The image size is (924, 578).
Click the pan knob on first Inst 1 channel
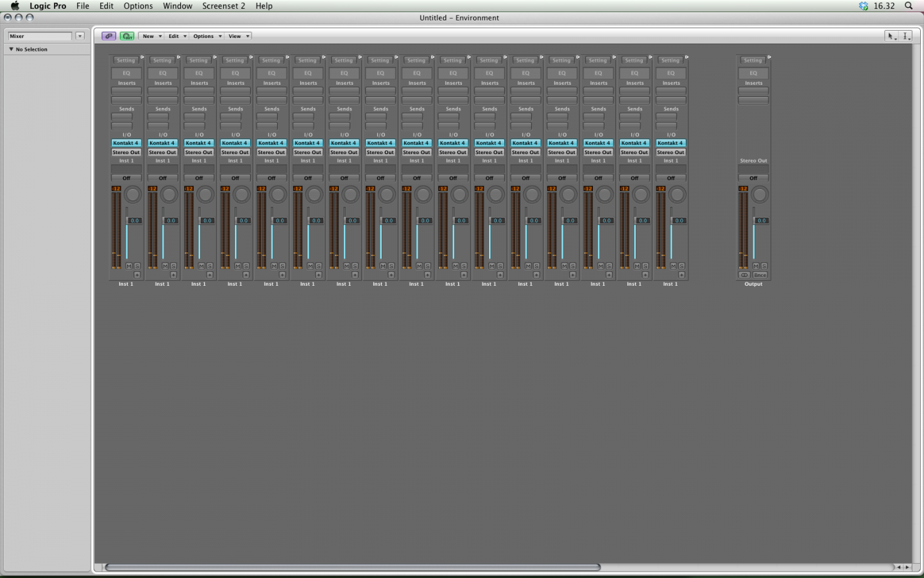point(133,195)
